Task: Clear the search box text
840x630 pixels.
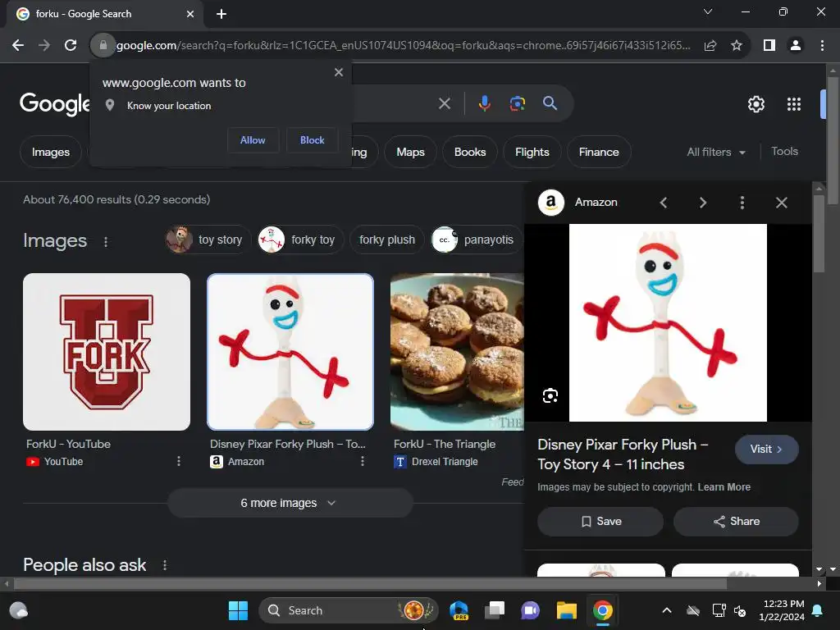Action: click(445, 103)
